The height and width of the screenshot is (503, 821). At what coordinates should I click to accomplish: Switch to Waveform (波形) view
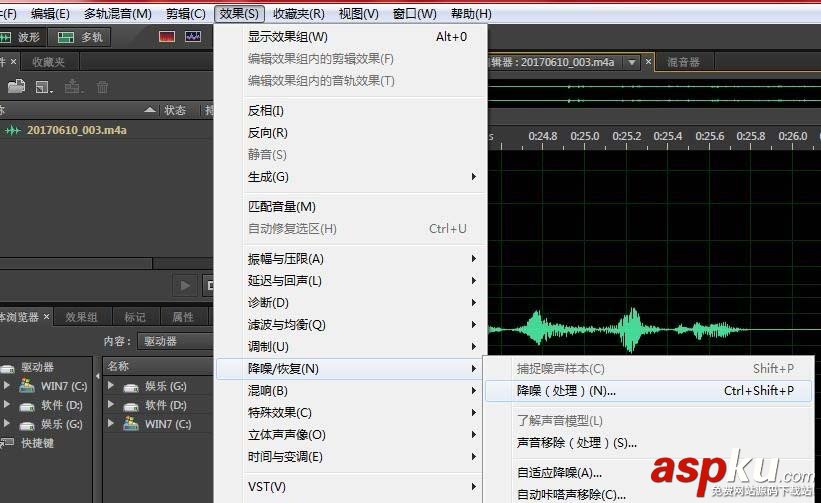[x=21, y=37]
